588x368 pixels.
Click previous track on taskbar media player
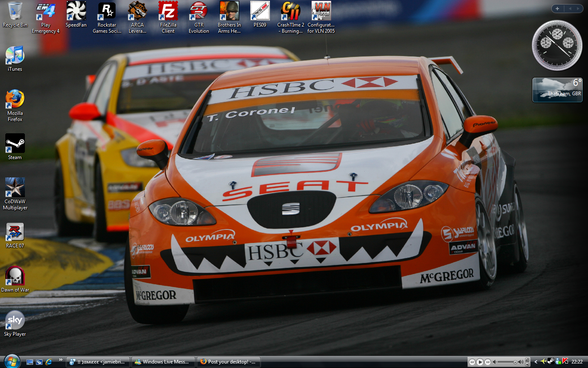472,362
